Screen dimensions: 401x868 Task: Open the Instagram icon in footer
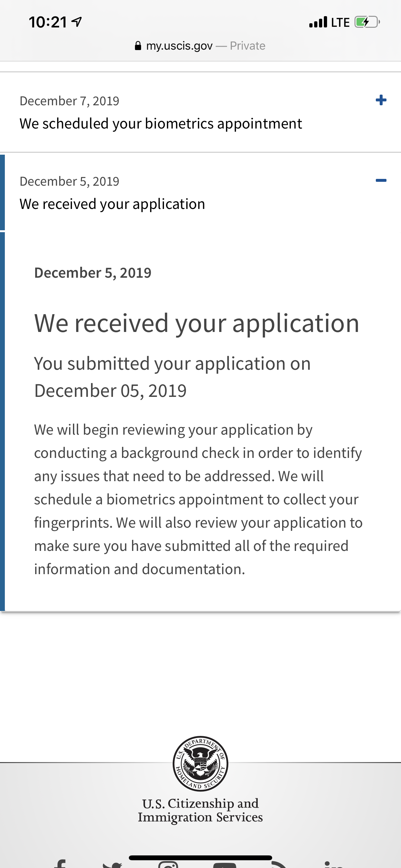168,864
